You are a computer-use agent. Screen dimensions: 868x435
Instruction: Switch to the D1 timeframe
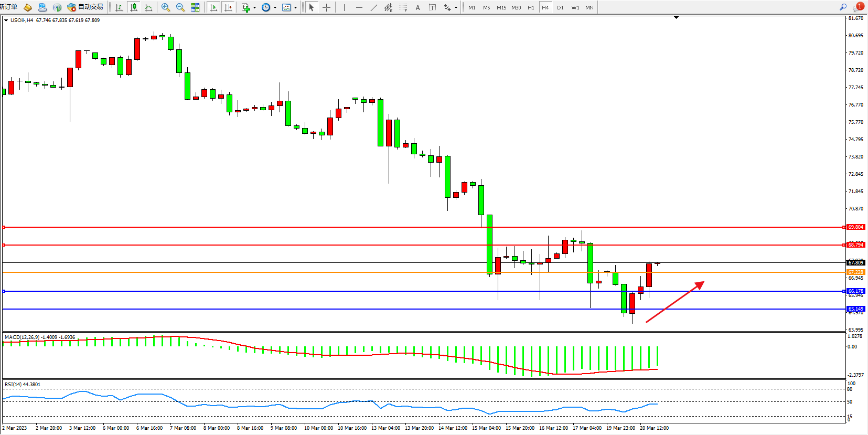click(560, 7)
